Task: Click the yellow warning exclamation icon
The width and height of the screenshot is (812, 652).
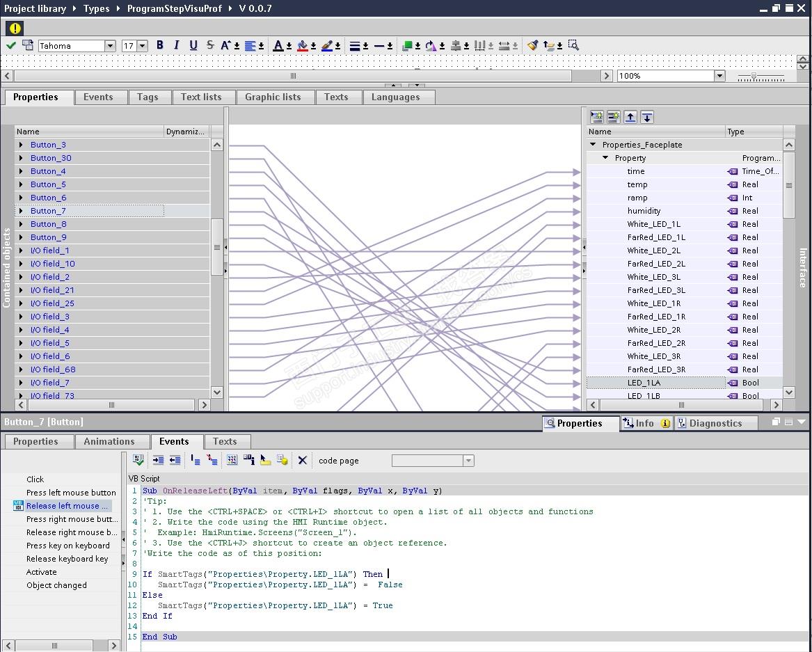Action: 15,29
